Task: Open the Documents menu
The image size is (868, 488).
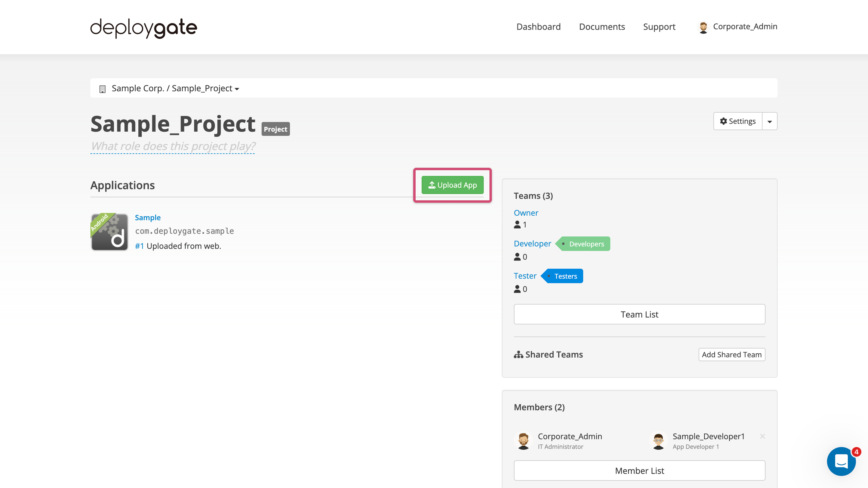Action: (x=602, y=27)
